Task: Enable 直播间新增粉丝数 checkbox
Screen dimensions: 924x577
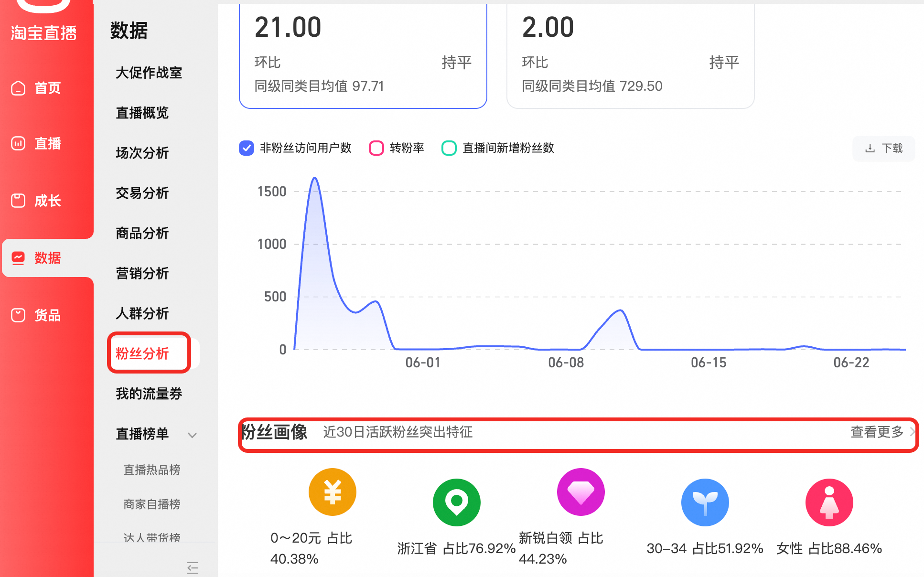Action: click(449, 148)
